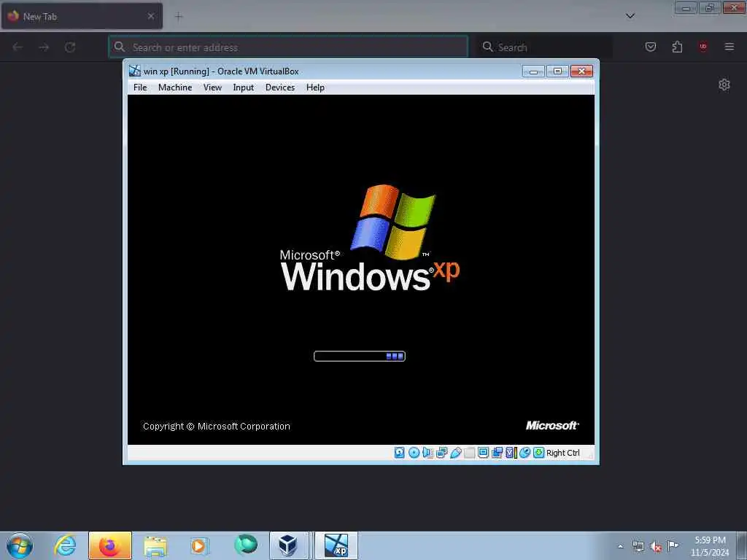Click the USB plug indicator in VirtualBox status bar
This screenshot has width=747, height=560.
click(455, 452)
